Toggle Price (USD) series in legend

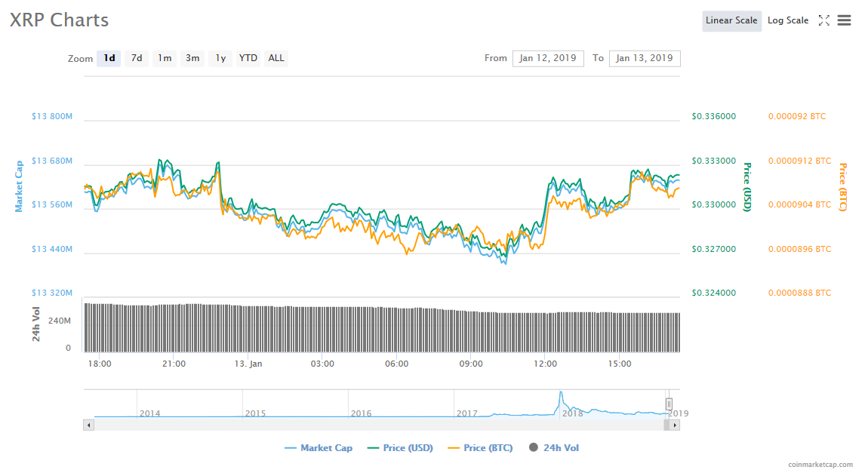pyautogui.click(x=400, y=448)
